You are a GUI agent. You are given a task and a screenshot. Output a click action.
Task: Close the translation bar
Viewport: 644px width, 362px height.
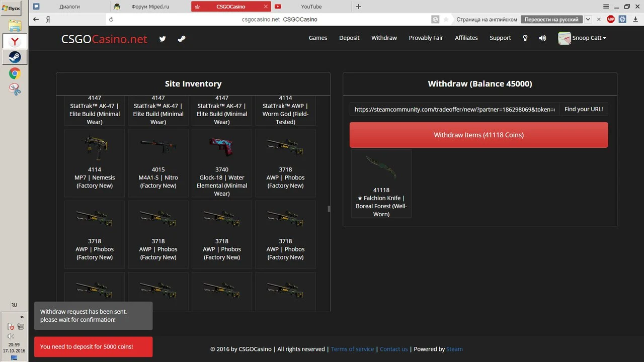coord(598,19)
